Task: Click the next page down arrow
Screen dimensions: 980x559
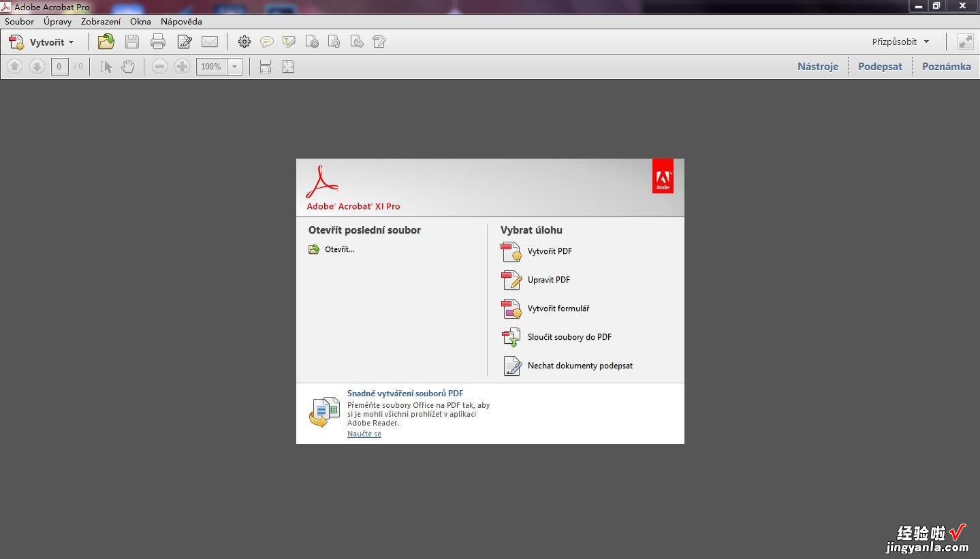Action: coord(37,66)
